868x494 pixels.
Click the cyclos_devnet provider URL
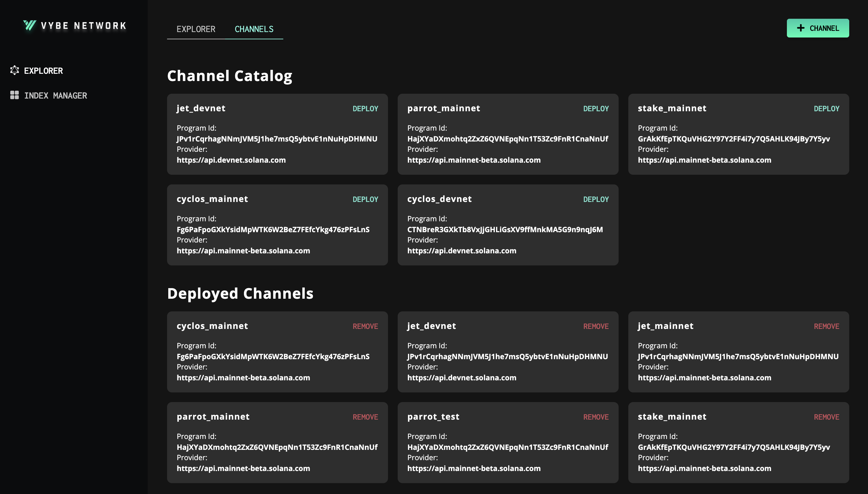(x=462, y=251)
